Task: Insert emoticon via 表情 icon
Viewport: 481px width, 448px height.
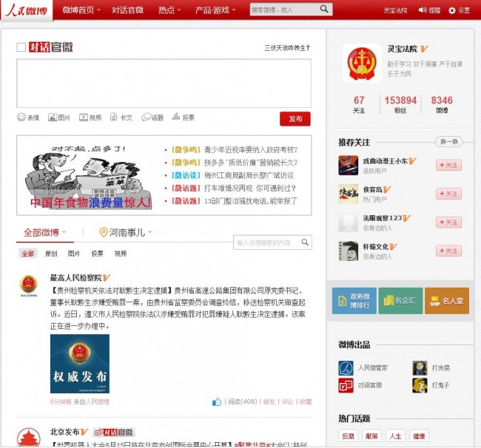Action: pyautogui.click(x=21, y=117)
